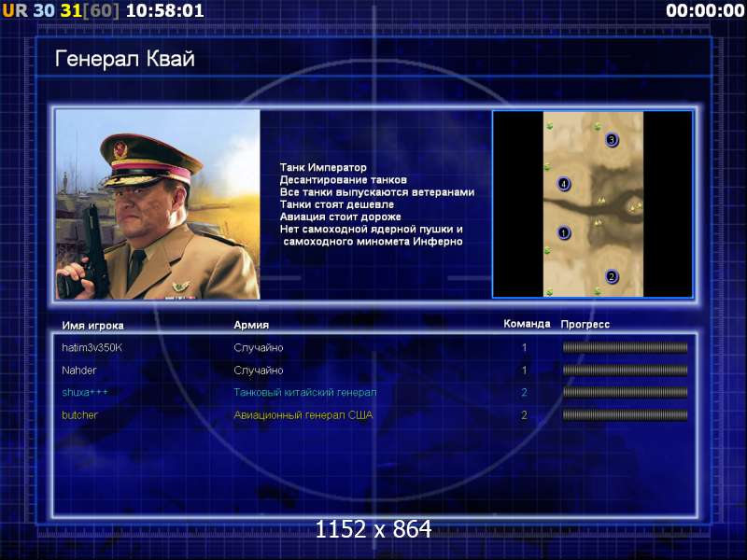Click start position marker 2 on minimap
The image size is (747, 560).
coord(612,276)
